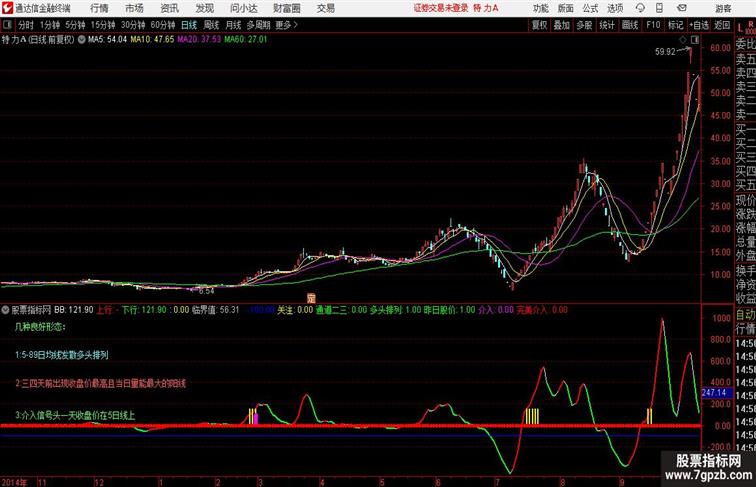Switch to the 30分钟 period tab
Viewport: 756px width, 487px height.
pos(133,25)
